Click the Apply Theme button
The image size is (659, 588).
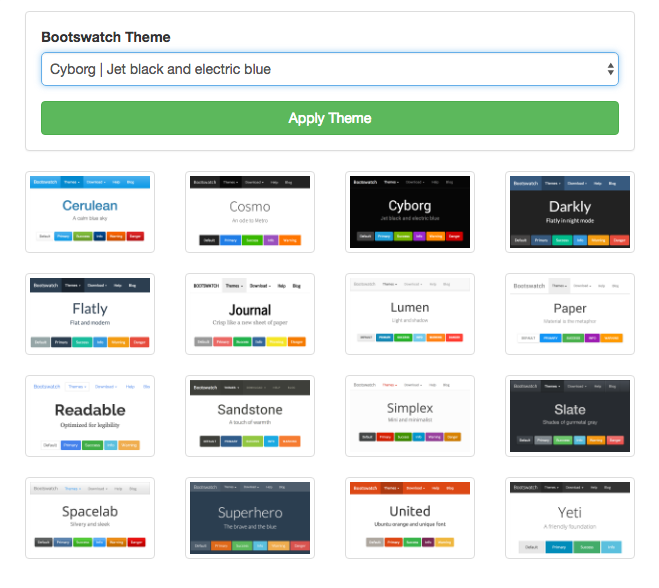(330, 118)
